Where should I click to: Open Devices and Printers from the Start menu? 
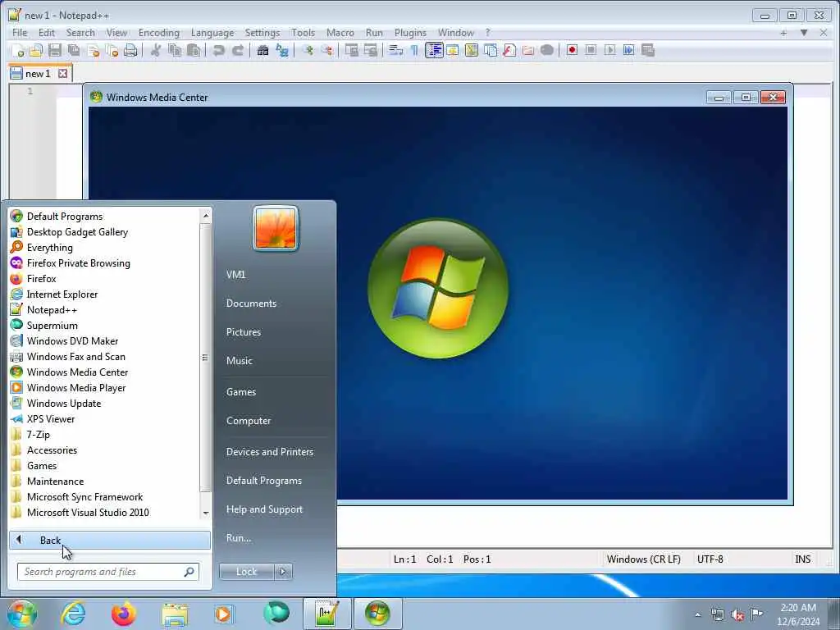point(269,452)
